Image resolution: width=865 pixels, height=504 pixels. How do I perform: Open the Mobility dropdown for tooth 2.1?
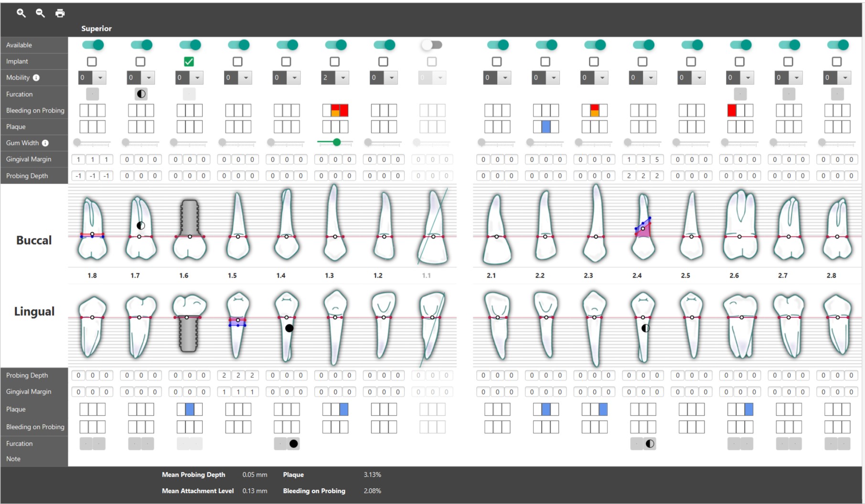(x=497, y=78)
